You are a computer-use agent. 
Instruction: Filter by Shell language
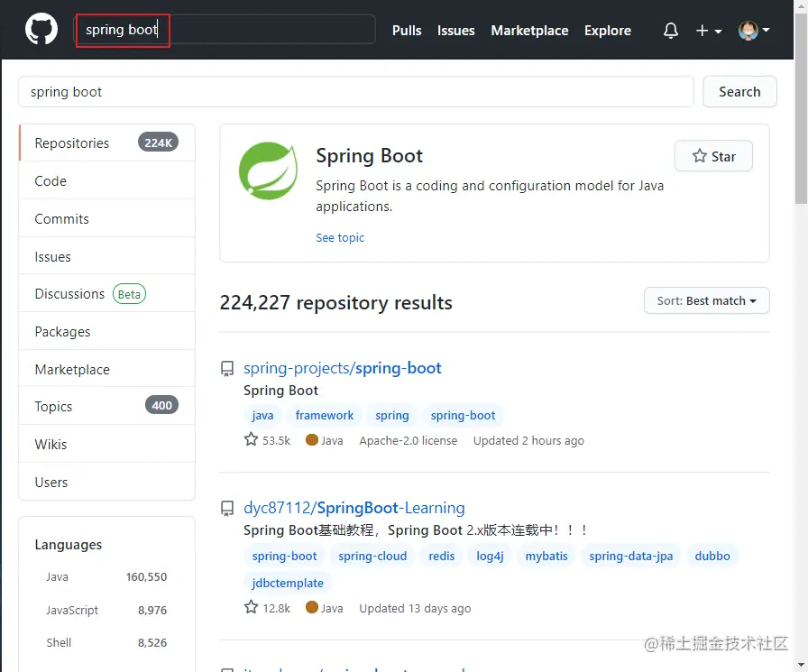tap(106, 642)
